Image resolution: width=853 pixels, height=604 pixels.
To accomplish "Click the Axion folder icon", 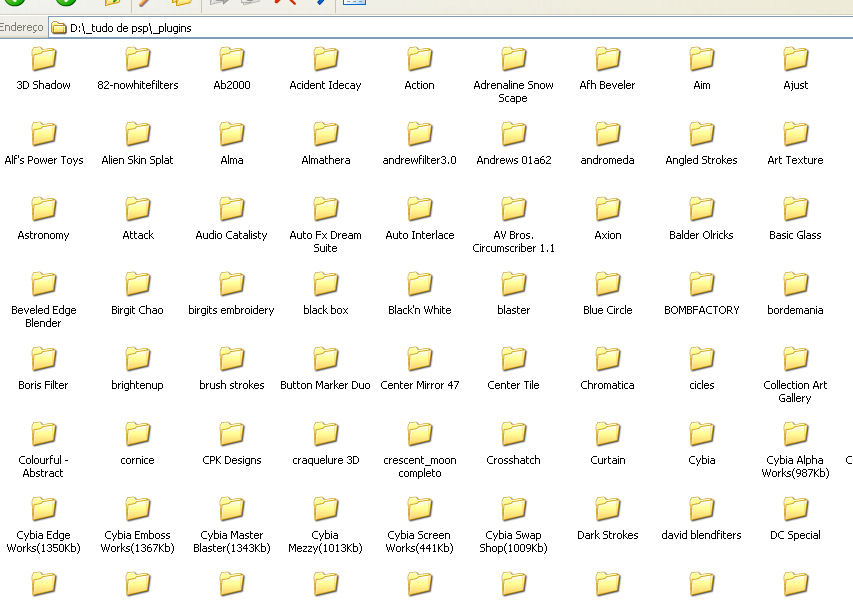I will point(608,209).
